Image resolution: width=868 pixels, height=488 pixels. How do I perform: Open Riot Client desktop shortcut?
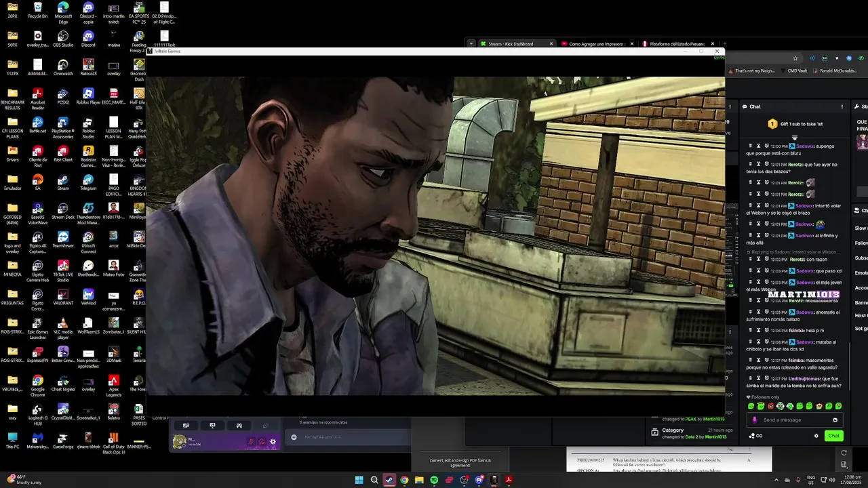(x=63, y=153)
